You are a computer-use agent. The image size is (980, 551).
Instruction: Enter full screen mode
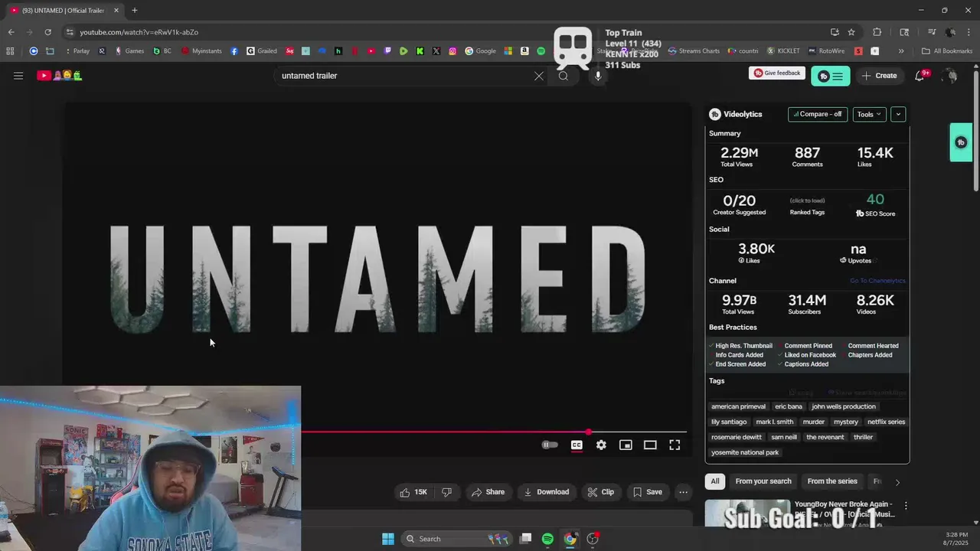click(675, 445)
